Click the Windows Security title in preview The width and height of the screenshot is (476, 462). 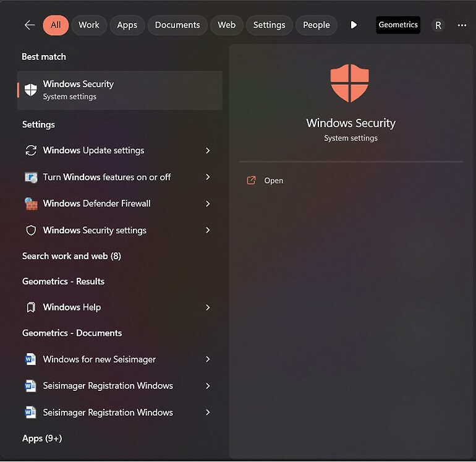pyautogui.click(x=351, y=123)
